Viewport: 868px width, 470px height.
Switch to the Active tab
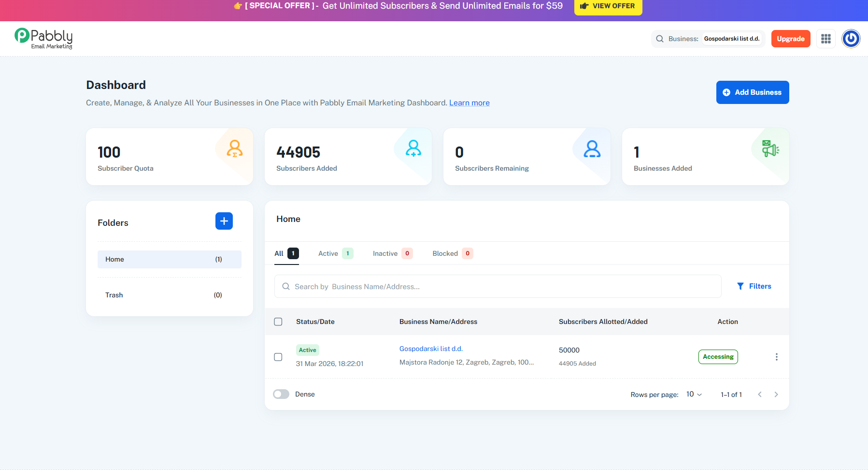336,253
